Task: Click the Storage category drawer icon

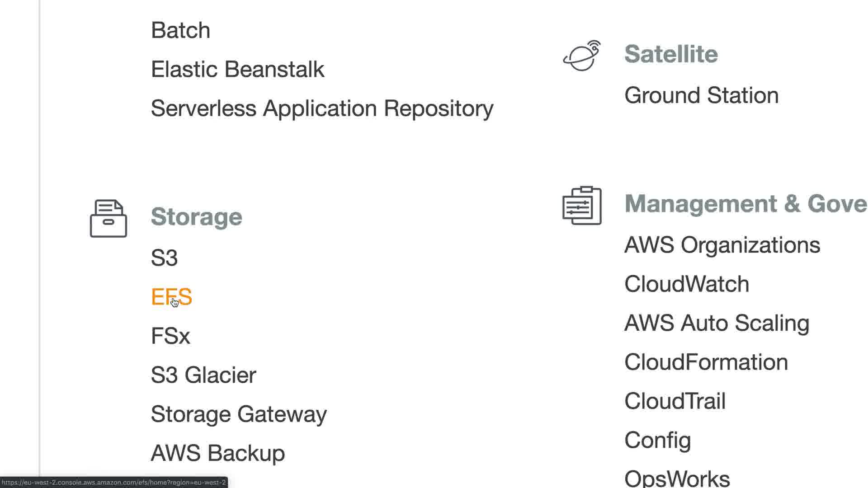Action: pyautogui.click(x=108, y=218)
